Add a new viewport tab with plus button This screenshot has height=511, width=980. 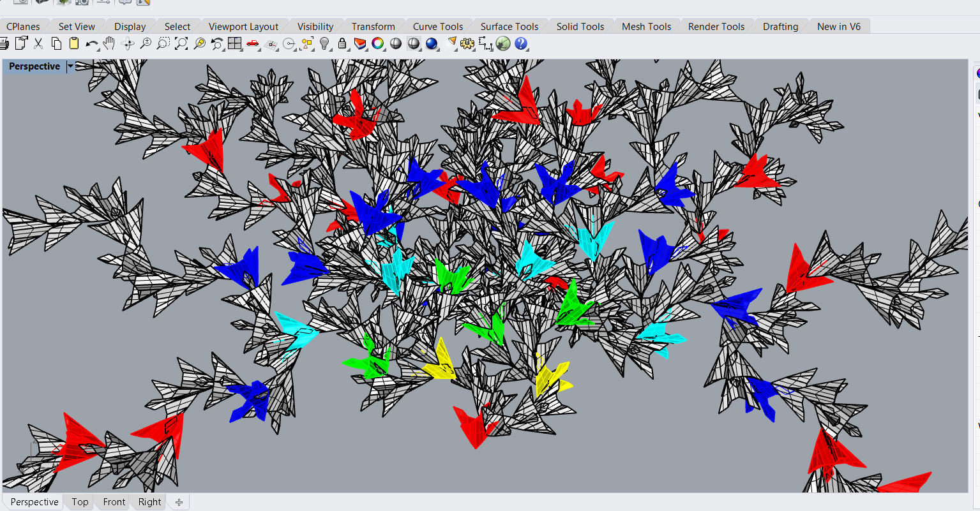coord(179,502)
